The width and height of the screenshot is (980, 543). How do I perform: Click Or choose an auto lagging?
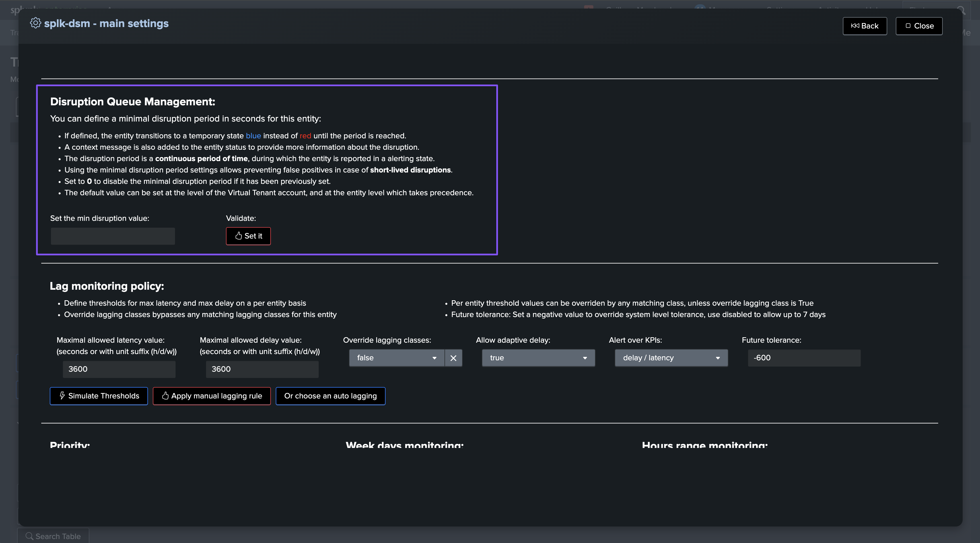[330, 396]
